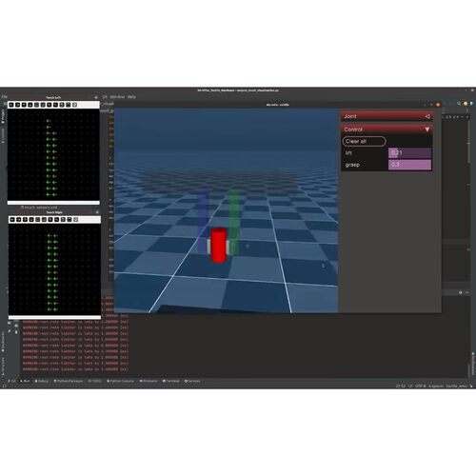Click the last icon in Touch left toolbar
The width and height of the screenshot is (476, 476).
pyautogui.click(x=74, y=105)
